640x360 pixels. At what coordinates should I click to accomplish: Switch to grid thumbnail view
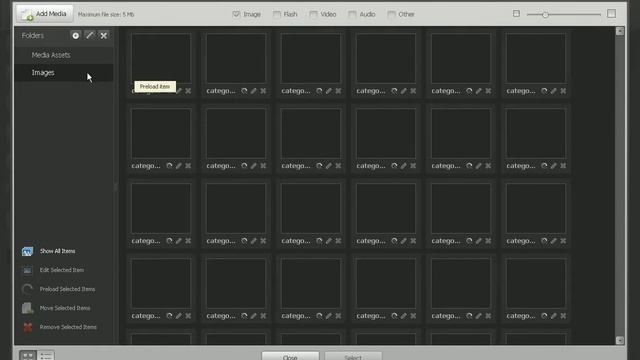coord(28,356)
